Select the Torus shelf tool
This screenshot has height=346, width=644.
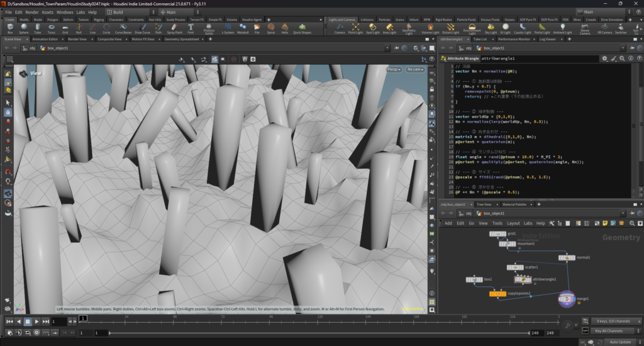tap(52, 28)
